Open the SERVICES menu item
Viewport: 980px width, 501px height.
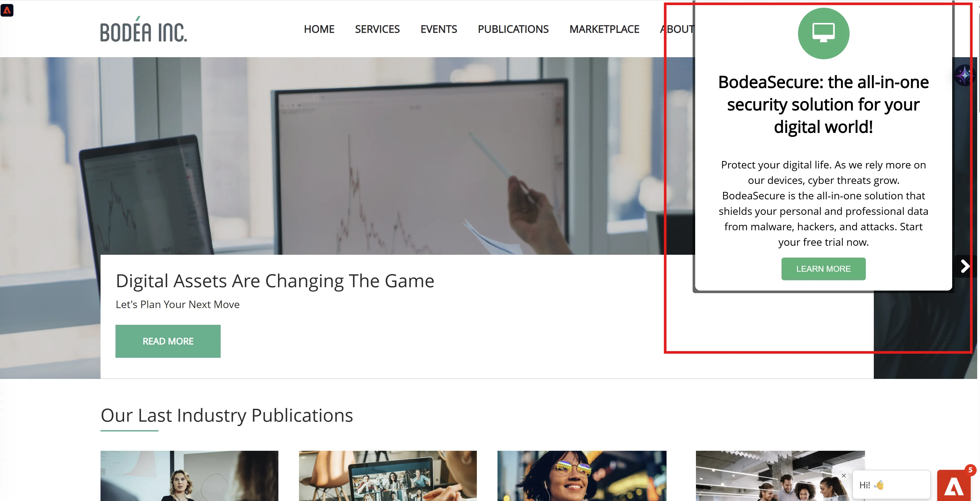[x=377, y=29]
